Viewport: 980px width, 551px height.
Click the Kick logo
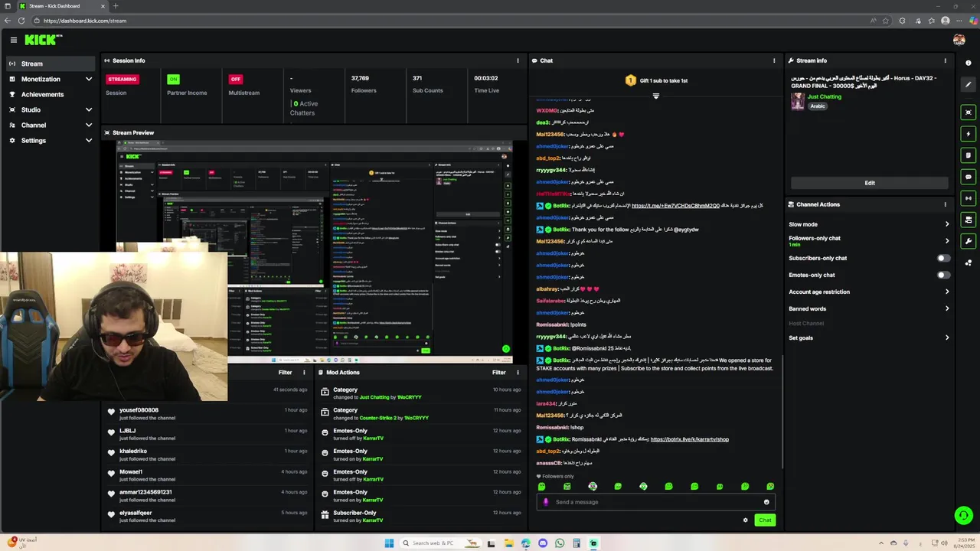click(x=43, y=40)
